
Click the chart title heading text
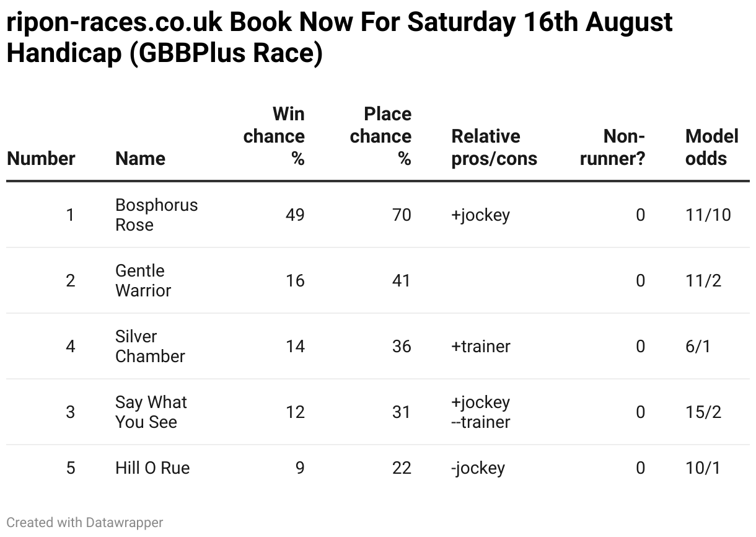click(340, 38)
